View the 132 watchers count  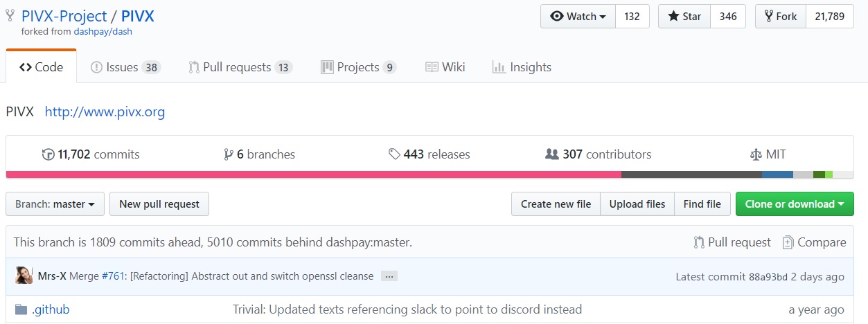[x=632, y=17]
